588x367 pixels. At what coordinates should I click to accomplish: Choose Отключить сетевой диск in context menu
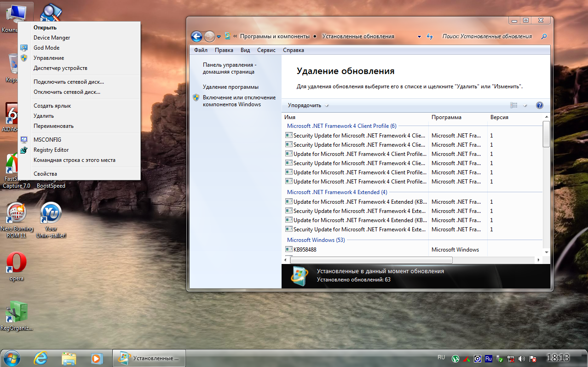pyautogui.click(x=79, y=92)
